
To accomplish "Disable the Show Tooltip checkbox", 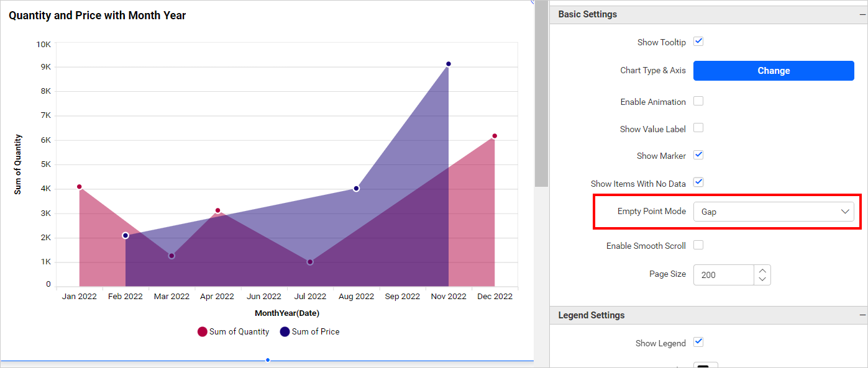I will 698,42.
